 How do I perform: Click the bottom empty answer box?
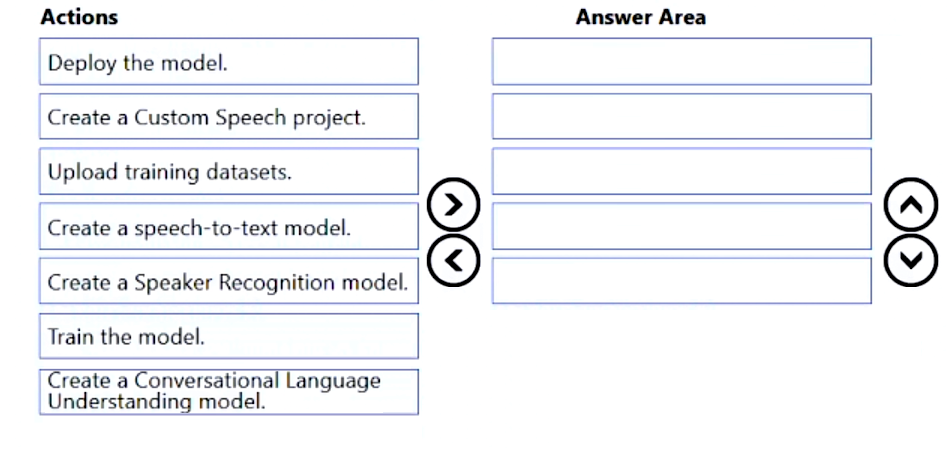point(681,281)
